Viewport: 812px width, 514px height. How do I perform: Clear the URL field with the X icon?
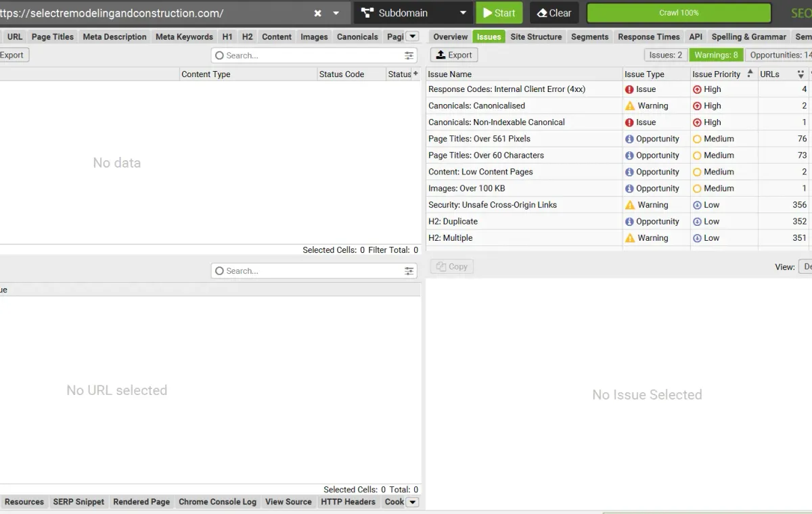point(317,13)
